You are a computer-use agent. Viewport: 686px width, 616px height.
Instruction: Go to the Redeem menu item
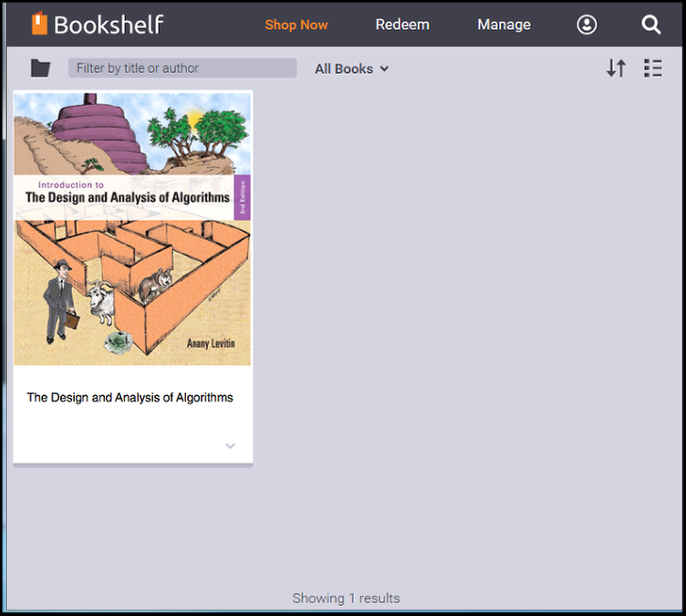point(402,25)
